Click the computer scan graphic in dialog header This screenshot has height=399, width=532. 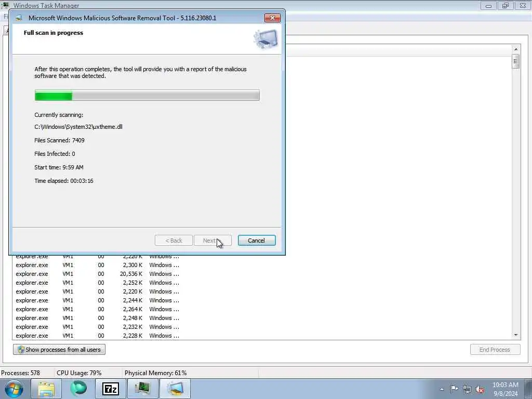tap(265, 38)
